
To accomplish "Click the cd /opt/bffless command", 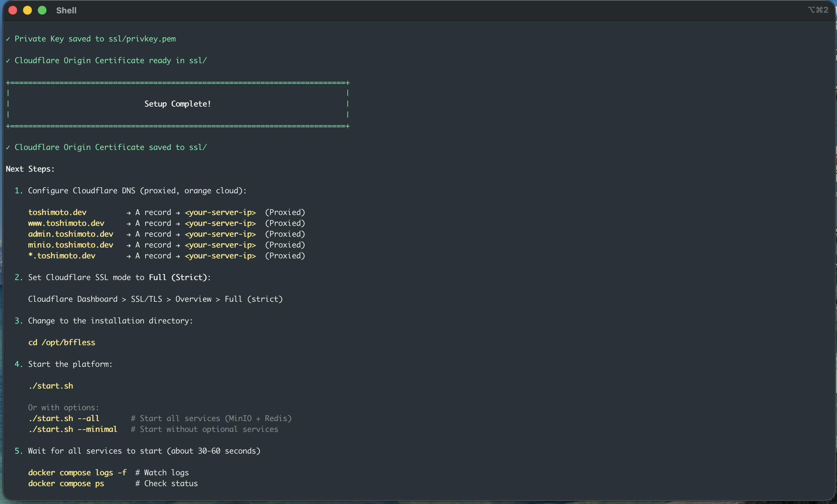I will [x=62, y=343].
